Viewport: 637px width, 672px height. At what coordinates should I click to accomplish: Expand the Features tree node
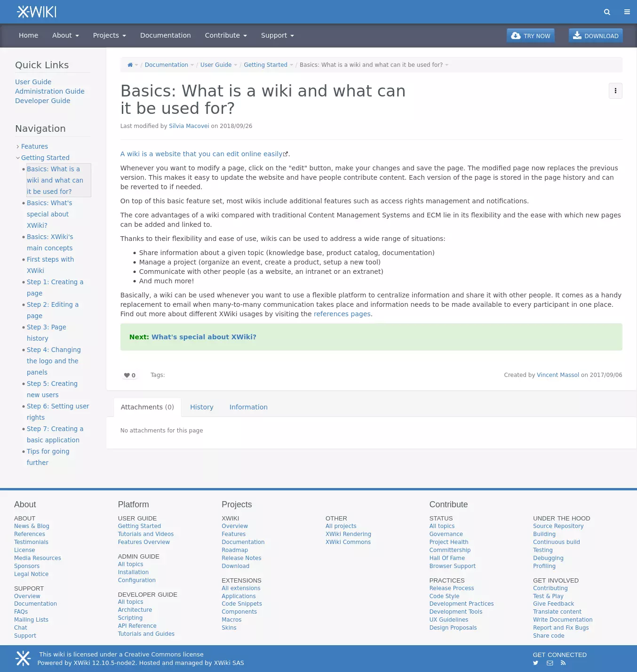(18, 147)
